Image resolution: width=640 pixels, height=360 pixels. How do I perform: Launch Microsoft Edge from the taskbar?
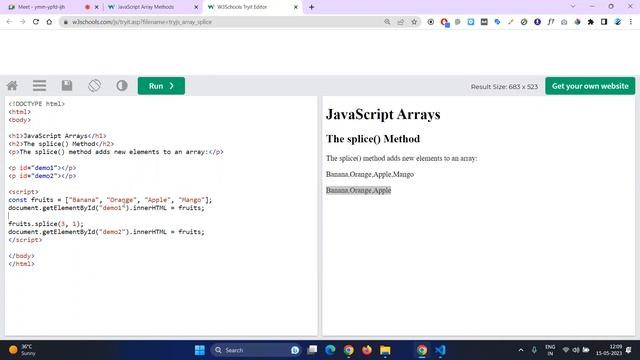tap(330, 350)
